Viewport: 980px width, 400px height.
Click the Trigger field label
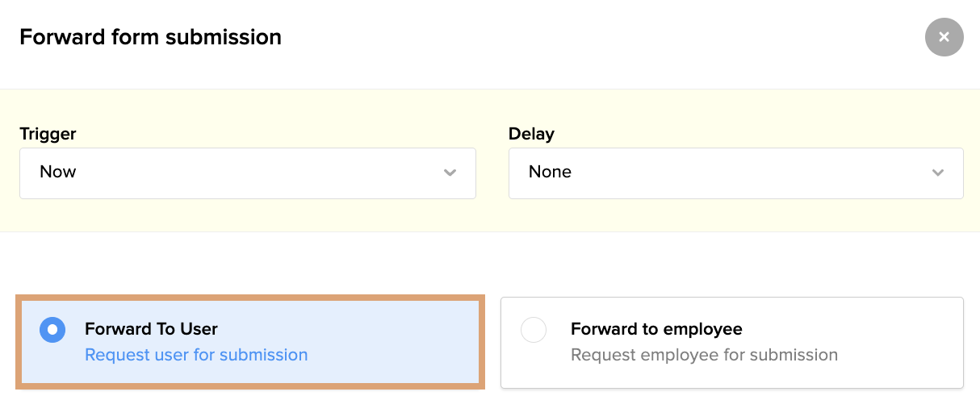click(x=48, y=134)
